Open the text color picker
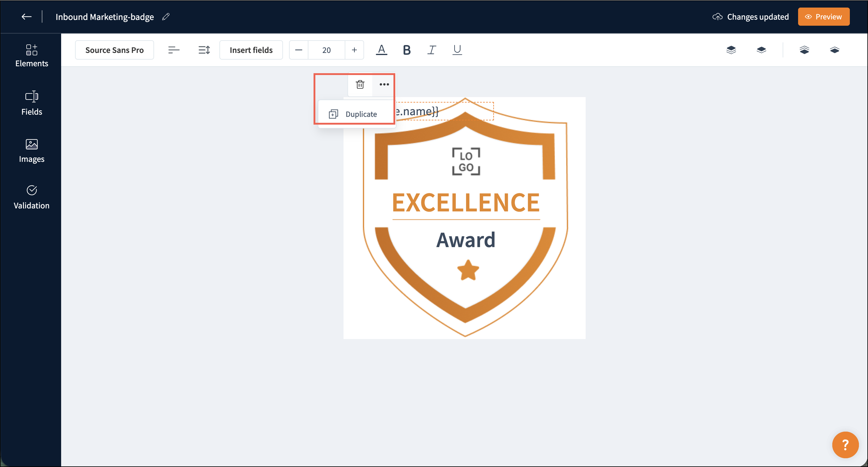 tap(381, 50)
